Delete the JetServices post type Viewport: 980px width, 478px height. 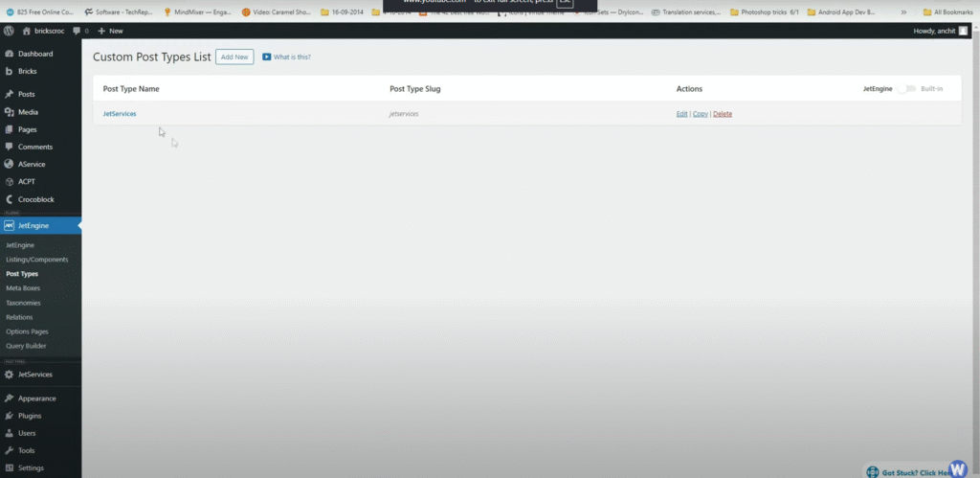pos(723,114)
